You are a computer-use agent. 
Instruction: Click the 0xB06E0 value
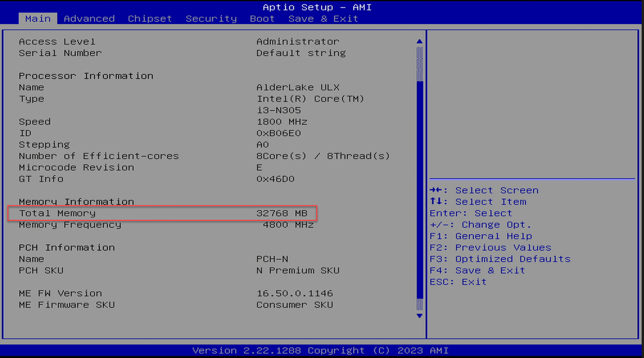click(279, 133)
